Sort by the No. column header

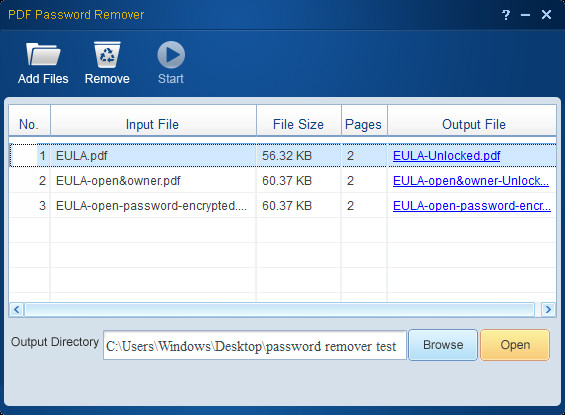29,121
